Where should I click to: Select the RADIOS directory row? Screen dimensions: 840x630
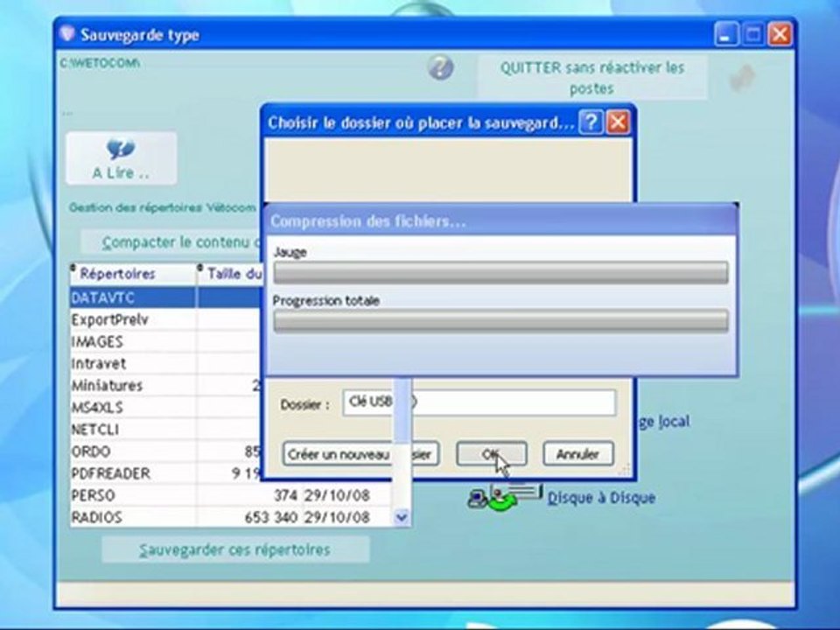pyautogui.click(x=230, y=517)
